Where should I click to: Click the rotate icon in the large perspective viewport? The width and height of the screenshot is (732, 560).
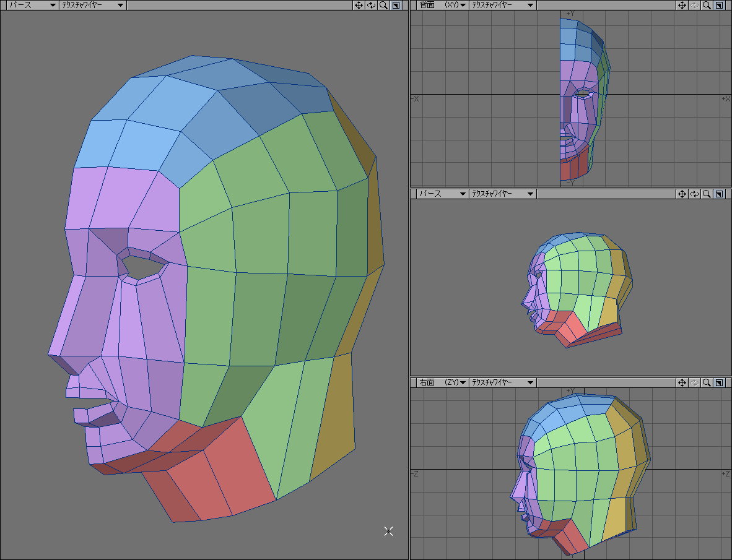pos(371,5)
